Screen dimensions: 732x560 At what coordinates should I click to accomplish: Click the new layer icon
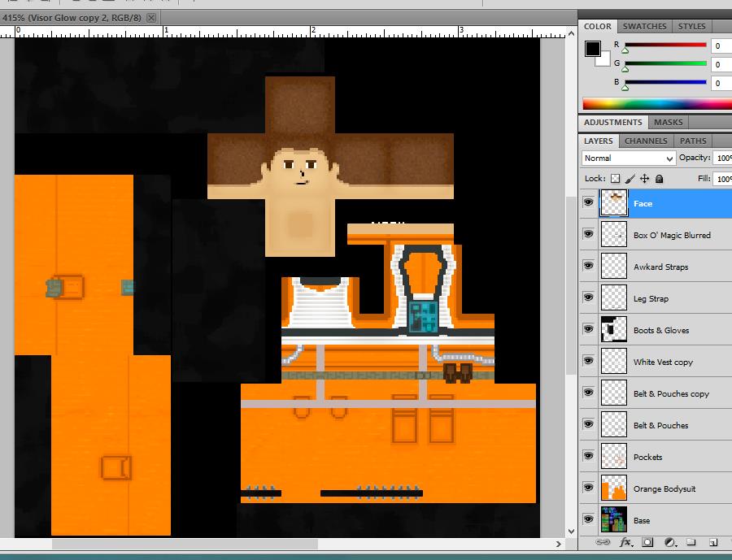point(712,542)
